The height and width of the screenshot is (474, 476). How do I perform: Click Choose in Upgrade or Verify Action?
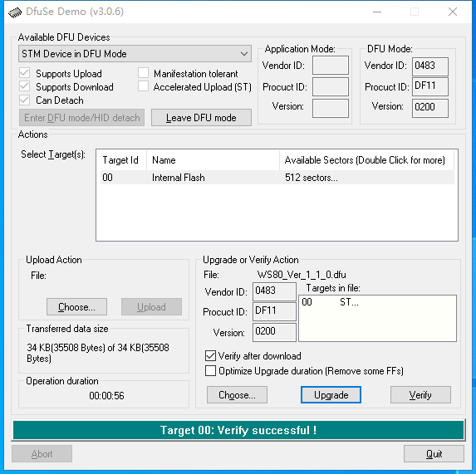coord(237,394)
